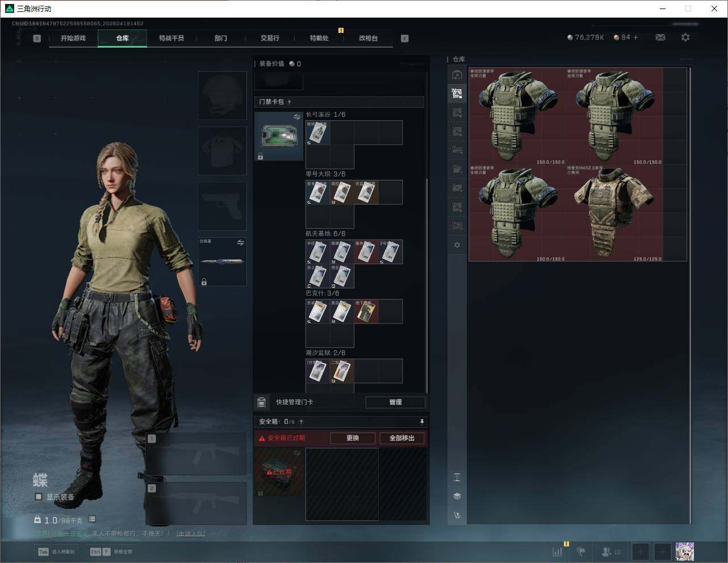Click the 零号大坝: 3/6 label
This screenshot has width=728, height=563.
pos(325,174)
